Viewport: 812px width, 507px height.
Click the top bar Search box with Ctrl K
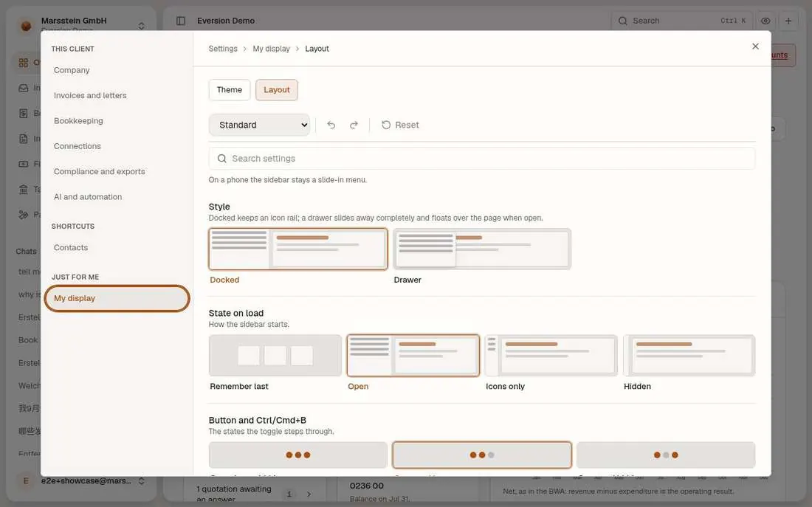tap(681, 21)
